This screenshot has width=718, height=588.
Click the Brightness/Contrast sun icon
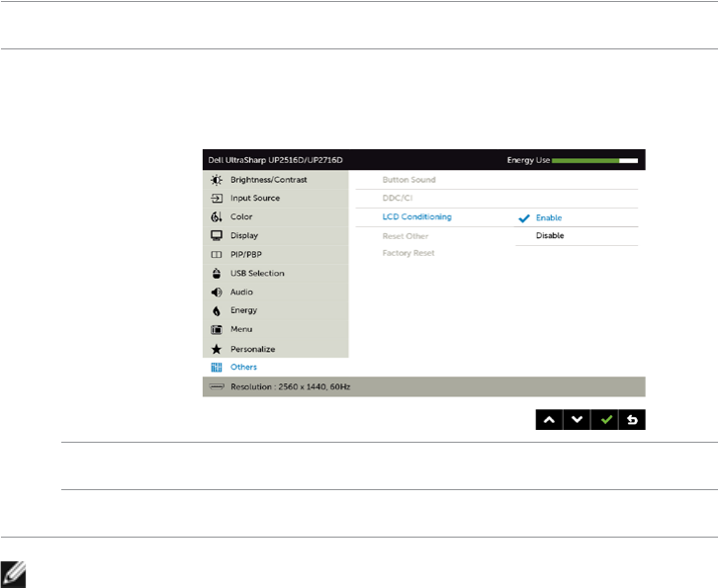pos(217,180)
